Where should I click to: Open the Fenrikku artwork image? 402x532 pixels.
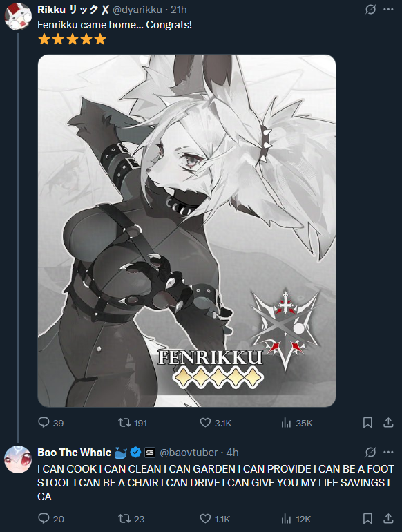click(186, 231)
